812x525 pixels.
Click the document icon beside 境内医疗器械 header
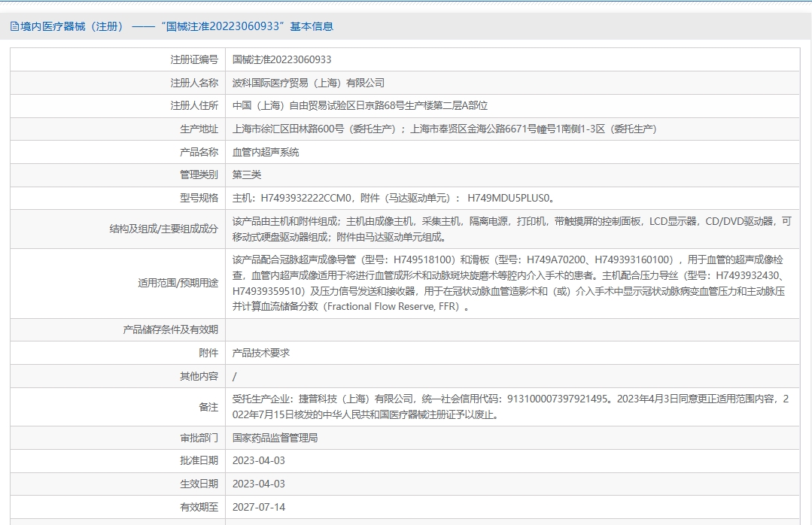click(x=14, y=26)
